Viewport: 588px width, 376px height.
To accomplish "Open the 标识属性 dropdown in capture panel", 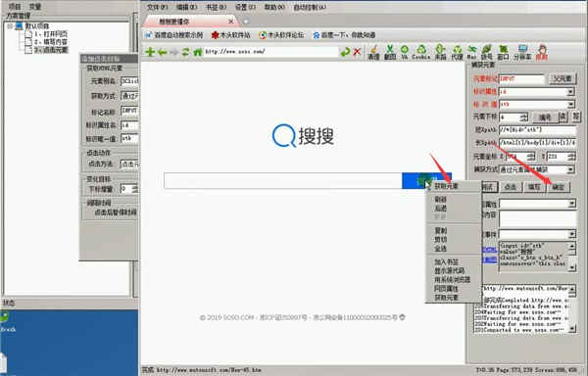I will 570,92.
